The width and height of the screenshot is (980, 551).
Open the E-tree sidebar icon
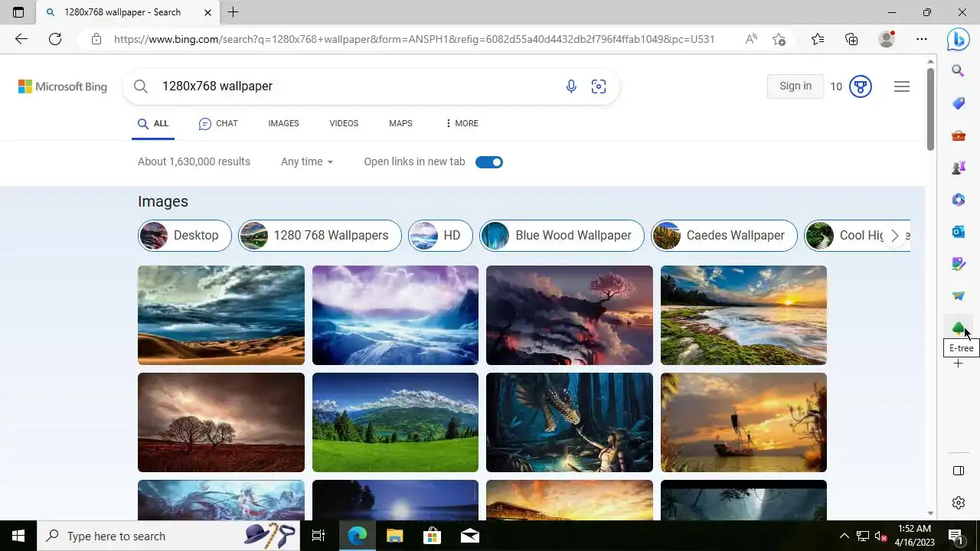958,328
